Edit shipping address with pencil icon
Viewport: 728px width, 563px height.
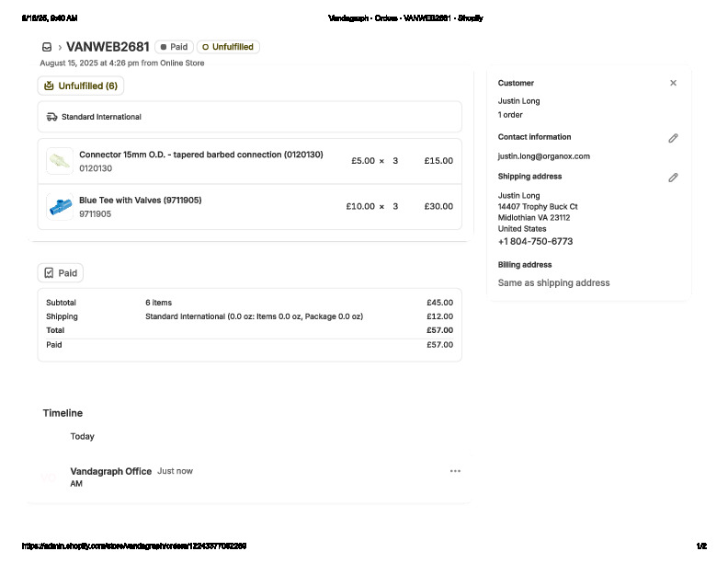673,178
